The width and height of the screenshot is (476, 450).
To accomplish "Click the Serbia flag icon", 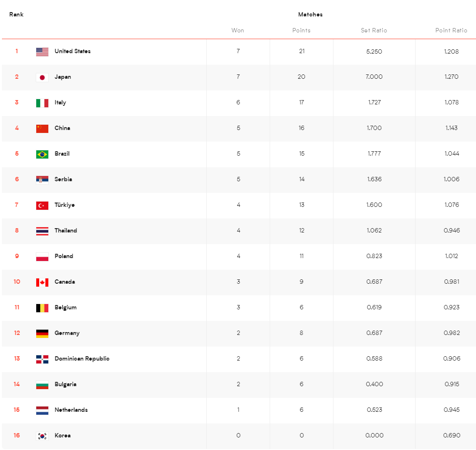I will point(42,180).
